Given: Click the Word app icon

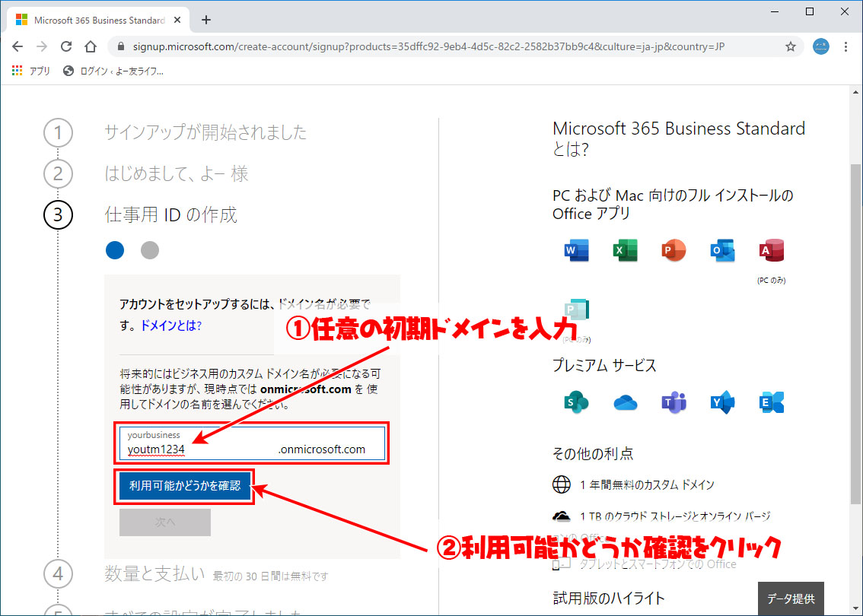Looking at the screenshot, I should point(576,250).
